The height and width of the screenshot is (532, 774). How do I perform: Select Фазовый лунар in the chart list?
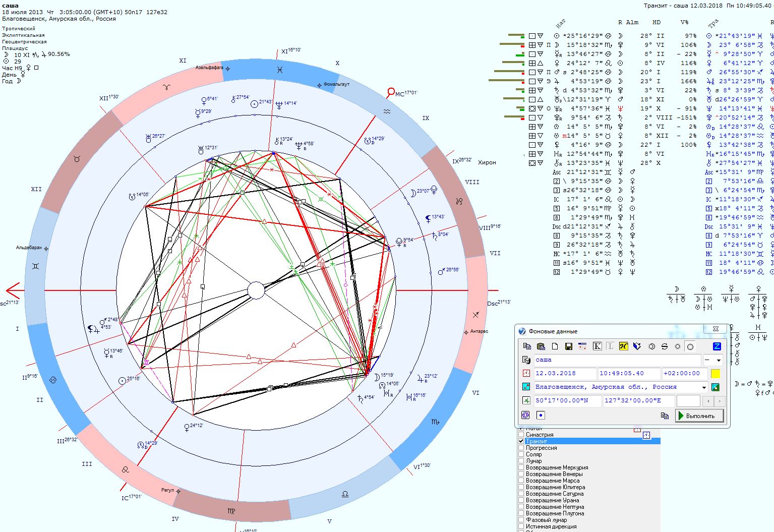tap(546, 520)
